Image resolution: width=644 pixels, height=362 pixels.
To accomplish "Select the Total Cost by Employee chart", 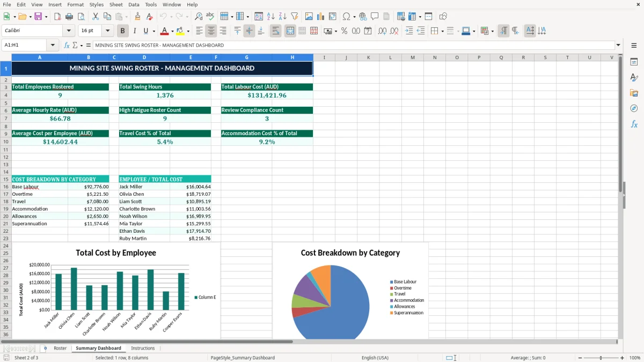I will [116, 291].
